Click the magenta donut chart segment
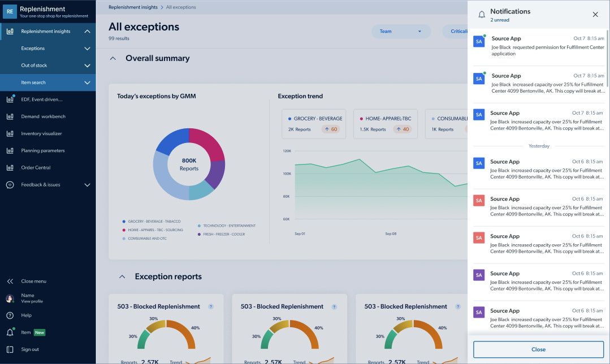 [x=208, y=143]
